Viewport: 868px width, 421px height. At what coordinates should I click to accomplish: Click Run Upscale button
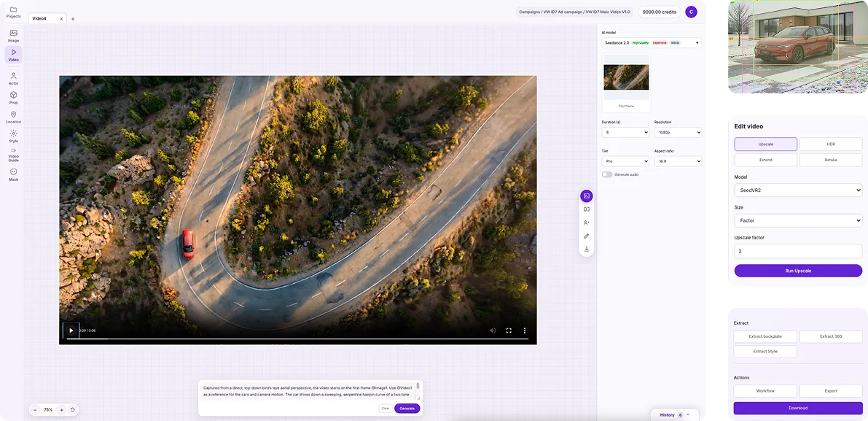[x=798, y=271]
